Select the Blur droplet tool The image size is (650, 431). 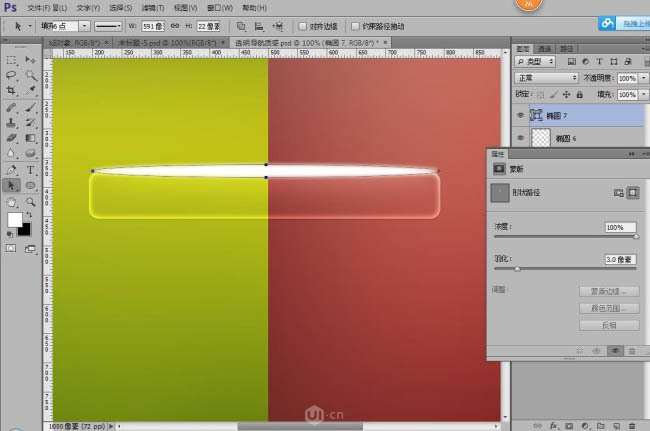11,153
